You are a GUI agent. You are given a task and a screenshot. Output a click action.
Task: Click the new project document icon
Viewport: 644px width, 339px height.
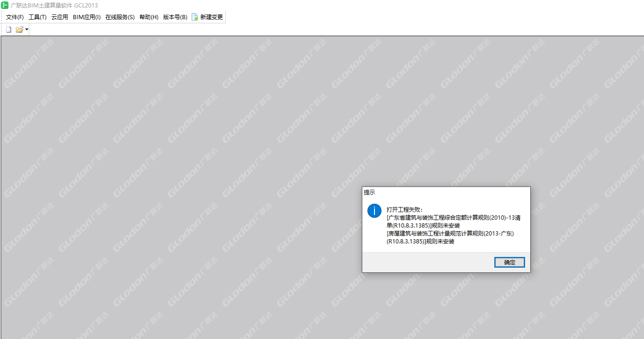click(x=8, y=29)
